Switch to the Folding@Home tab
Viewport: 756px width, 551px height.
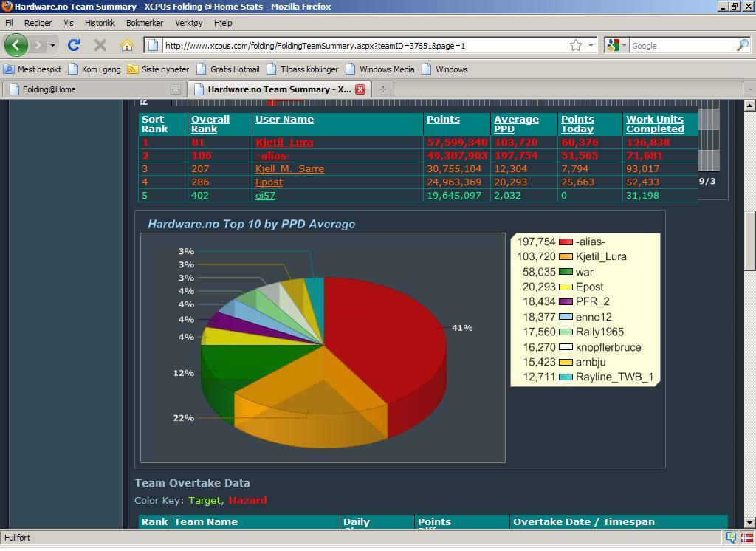point(93,89)
